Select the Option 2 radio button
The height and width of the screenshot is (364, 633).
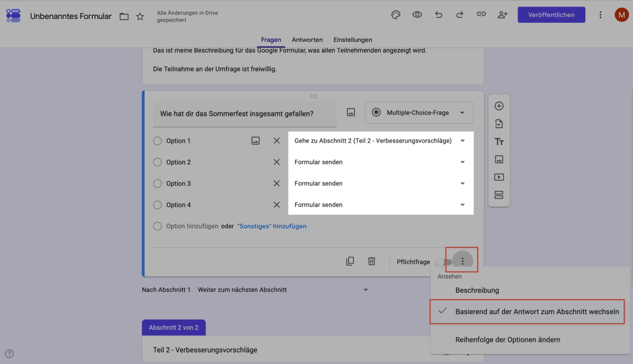click(157, 162)
